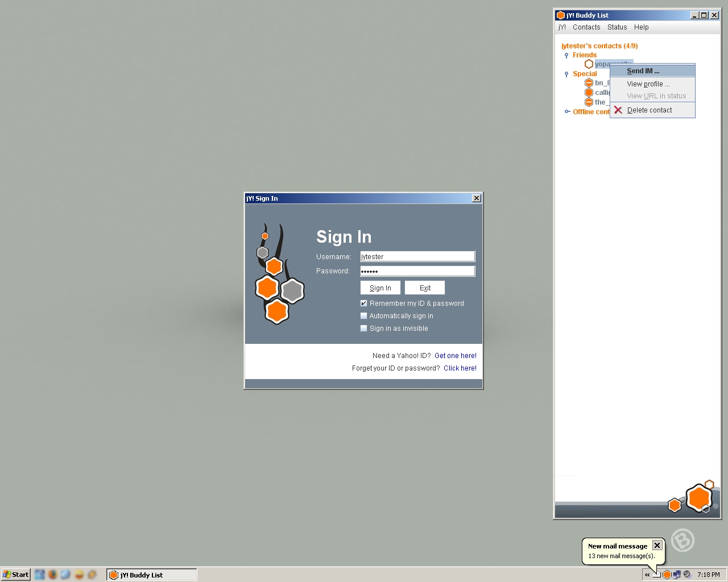Image resolution: width=728 pixels, height=582 pixels.
Task: Open the Status menu
Action: coord(617,27)
